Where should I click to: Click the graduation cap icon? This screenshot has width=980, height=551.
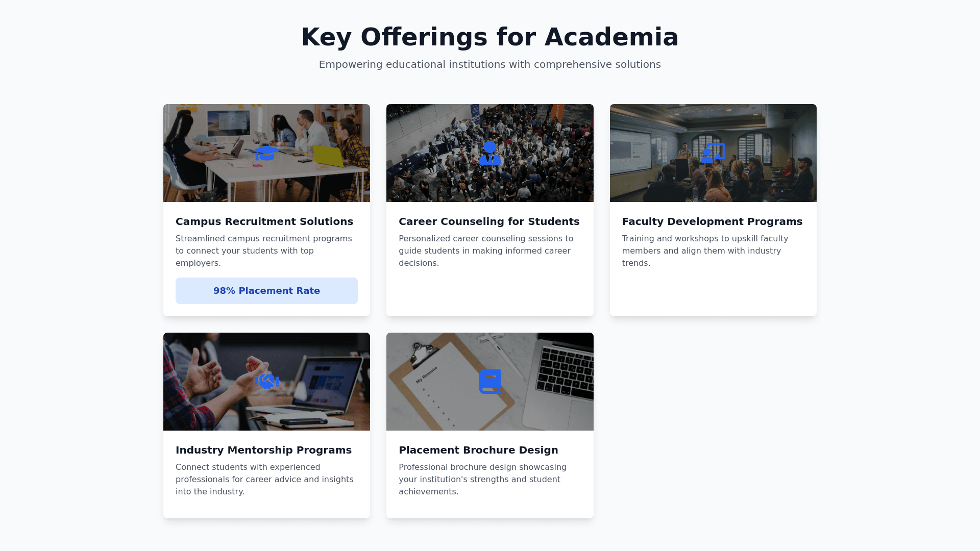[x=266, y=153]
